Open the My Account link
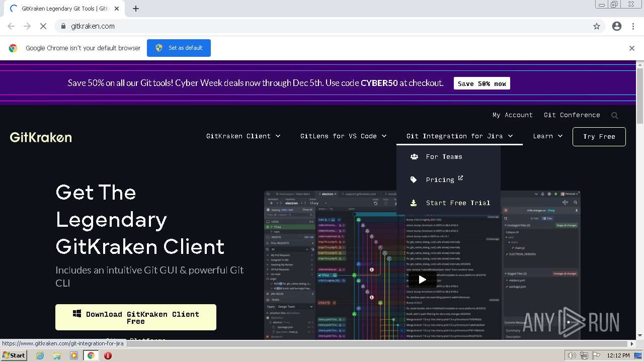This screenshot has width=644, height=362. click(x=513, y=115)
